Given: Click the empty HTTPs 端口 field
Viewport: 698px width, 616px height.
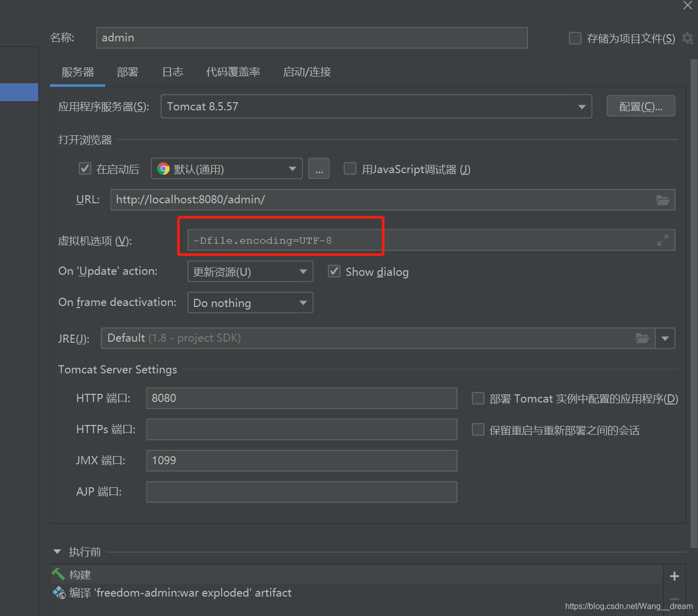Looking at the screenshot, I should [x=302, y=430].
